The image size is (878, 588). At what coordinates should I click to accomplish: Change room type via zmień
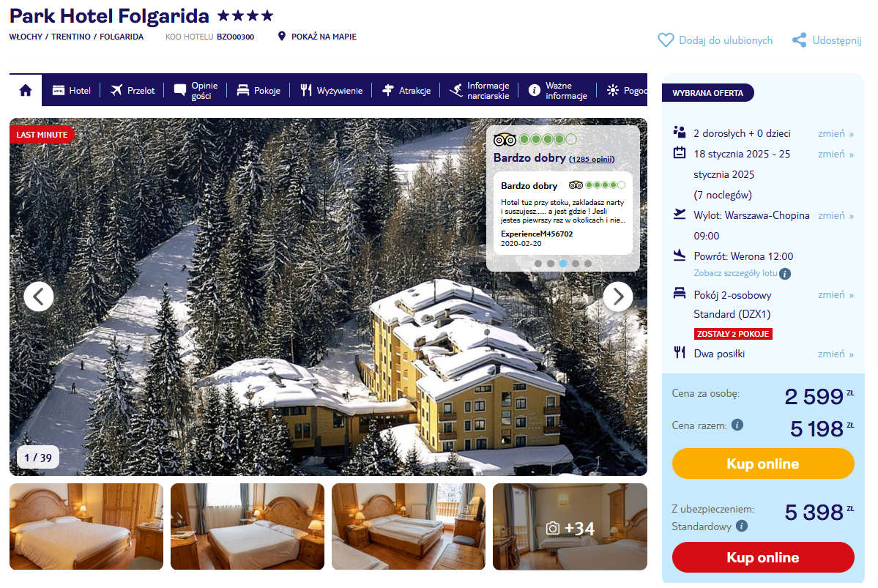point(836,294)
